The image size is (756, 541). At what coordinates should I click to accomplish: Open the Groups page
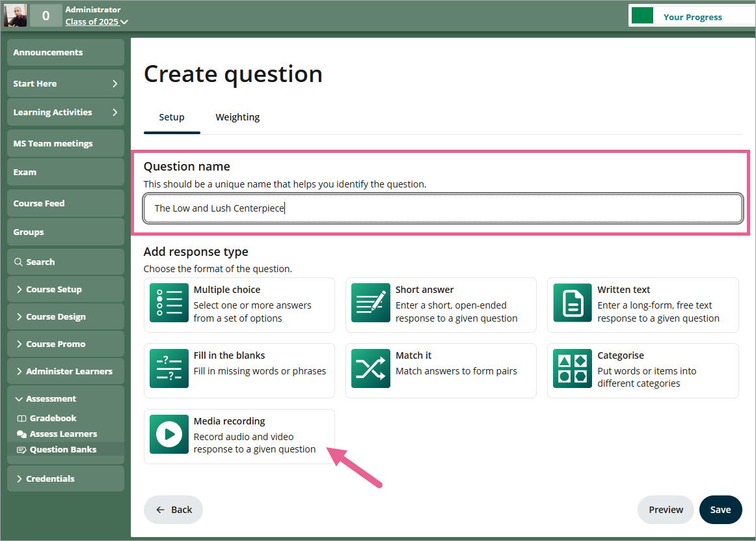[66, 232]
